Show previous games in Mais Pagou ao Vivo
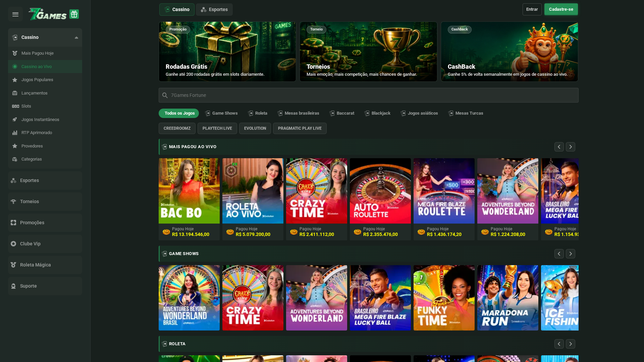 pos(559,147)
